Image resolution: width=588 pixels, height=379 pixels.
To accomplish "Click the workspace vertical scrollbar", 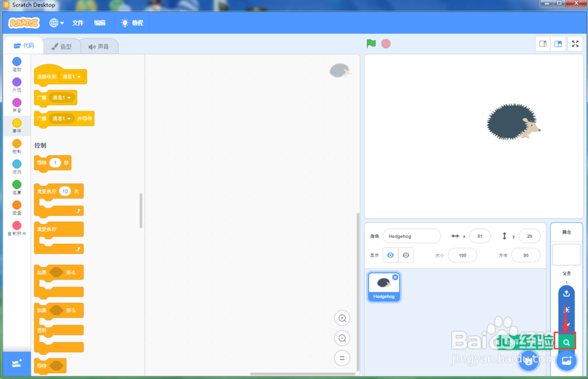I will pyautogui.click(x=358, y=292).
